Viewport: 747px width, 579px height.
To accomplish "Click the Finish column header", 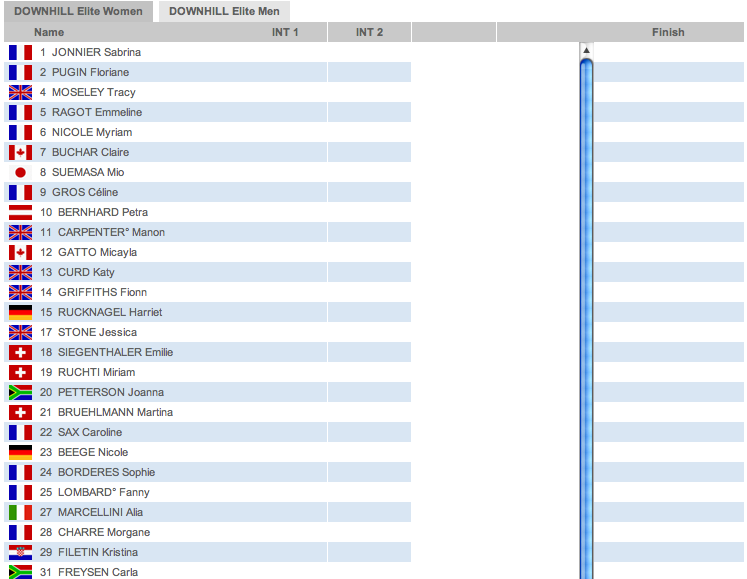I will point(668,32).
